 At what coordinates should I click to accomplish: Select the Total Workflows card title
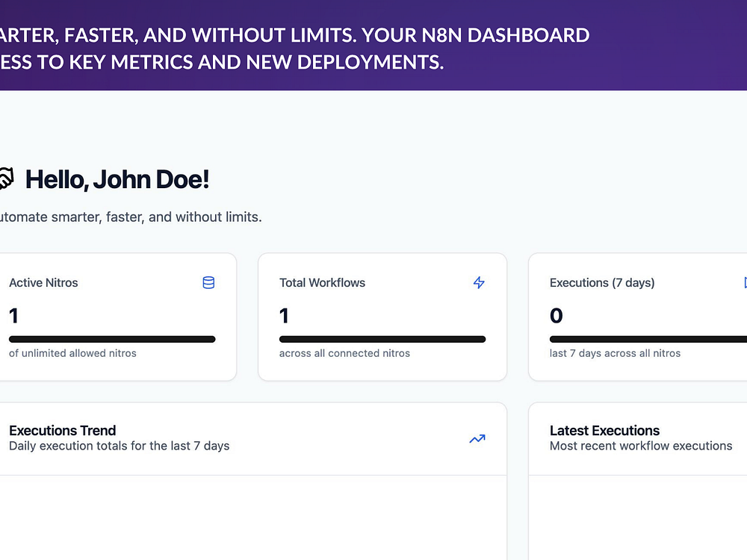322,283
